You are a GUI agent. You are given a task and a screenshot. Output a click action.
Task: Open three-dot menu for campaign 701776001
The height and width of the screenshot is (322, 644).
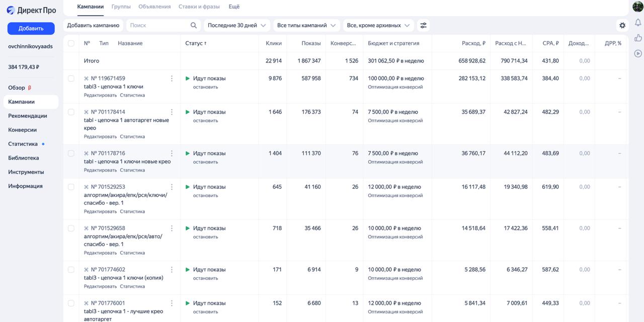click(172, 303)
